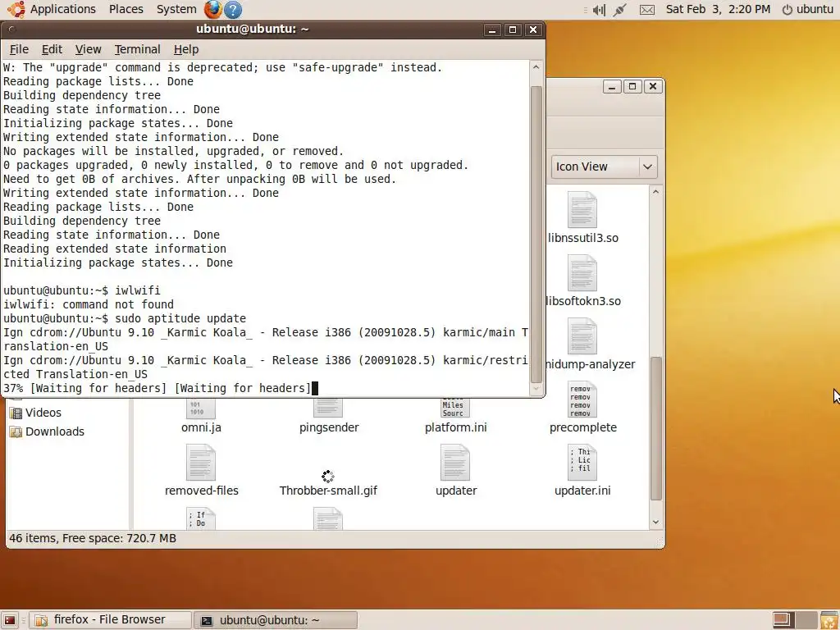
Task: Open the Terminal menu
Action: coord(138,49)
